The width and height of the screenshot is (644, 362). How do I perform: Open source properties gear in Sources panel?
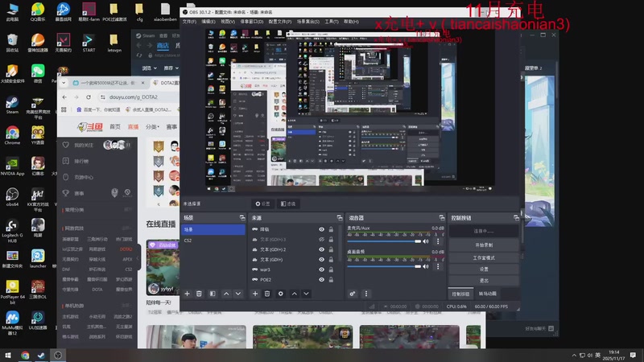click(x=280, y=294)
